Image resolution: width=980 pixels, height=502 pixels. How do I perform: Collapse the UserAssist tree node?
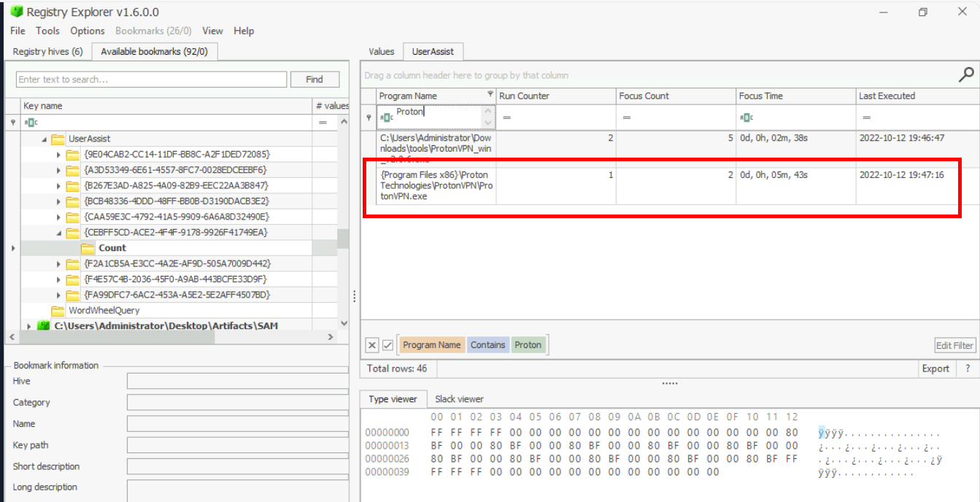(x=44, y=139)
